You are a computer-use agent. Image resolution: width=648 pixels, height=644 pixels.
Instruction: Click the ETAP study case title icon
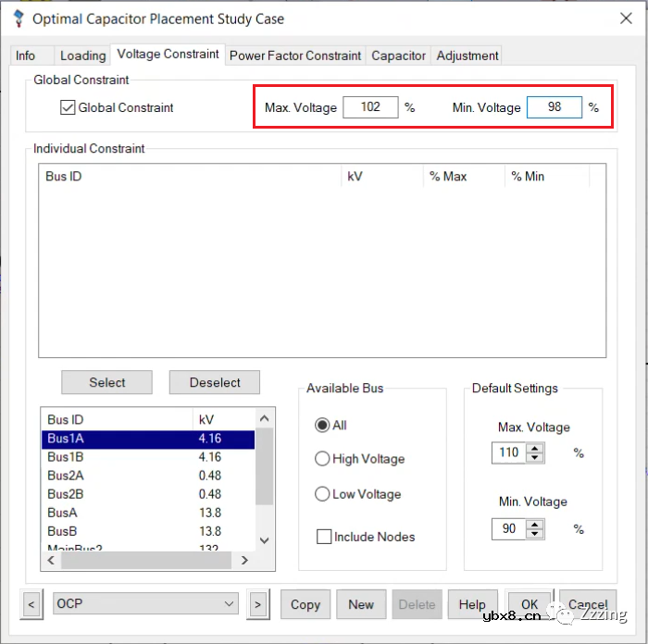click(x=16, y=19)
